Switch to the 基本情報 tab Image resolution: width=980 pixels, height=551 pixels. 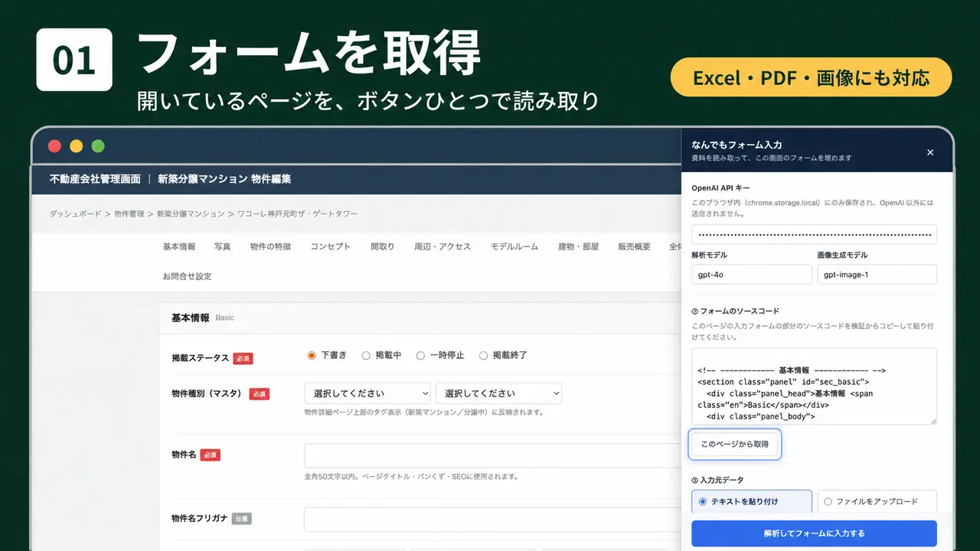[x=179, y=246]
